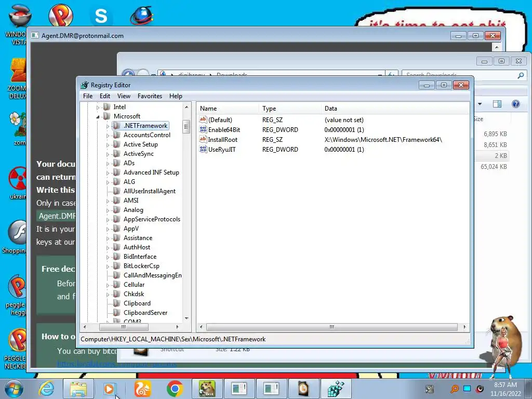This screenshot has width=532, height=399.
Task: Open UC Browser from the taskbar
Action: click(x=142, y=389)
